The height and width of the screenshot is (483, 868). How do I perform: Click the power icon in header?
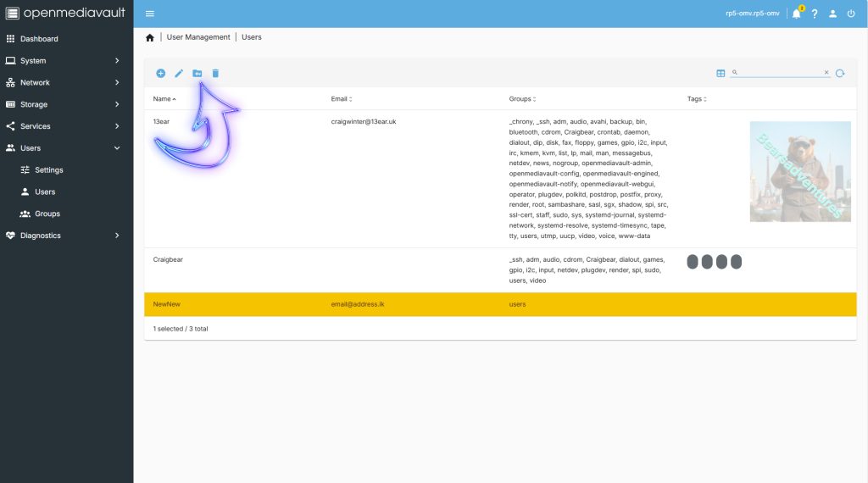(851, 14)
